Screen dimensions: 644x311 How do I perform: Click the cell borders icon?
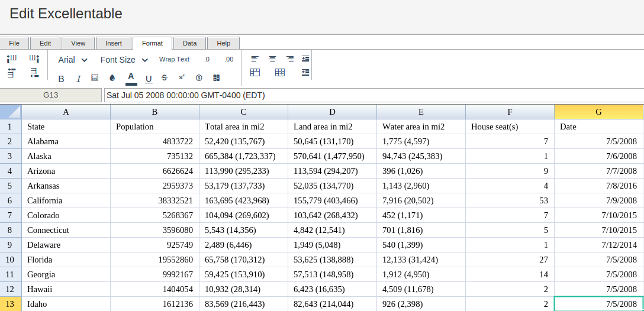(x=95, y=78)
